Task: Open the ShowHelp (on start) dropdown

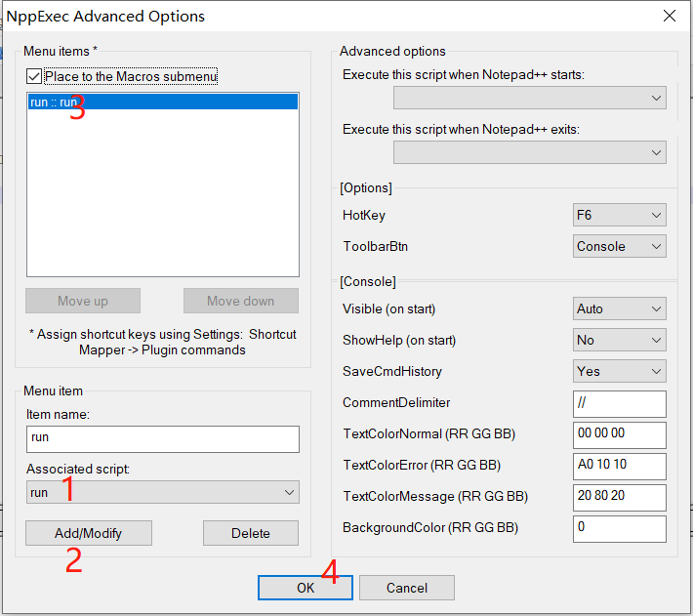Action: 619,340
